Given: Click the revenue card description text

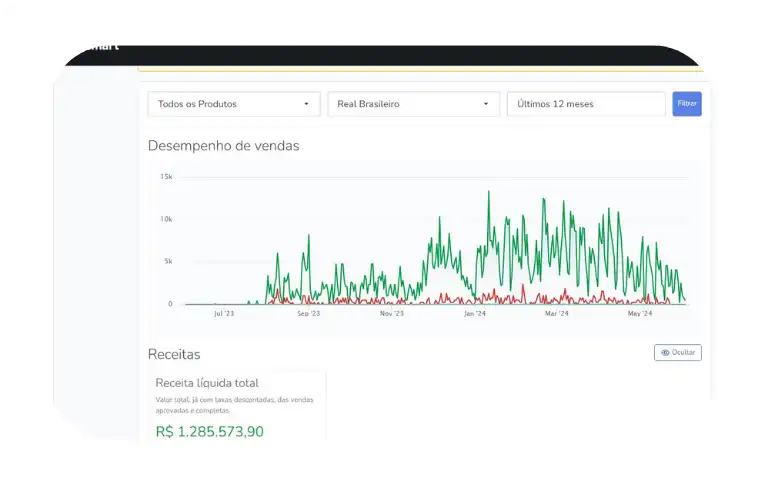Looking at the screenshot, I should (234, 404).
